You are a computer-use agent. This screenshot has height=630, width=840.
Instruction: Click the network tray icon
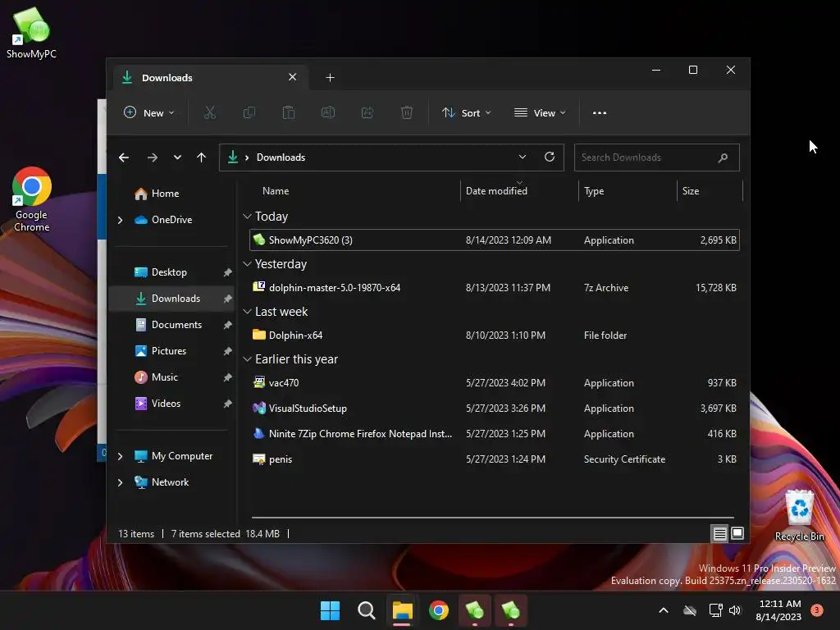715,610
